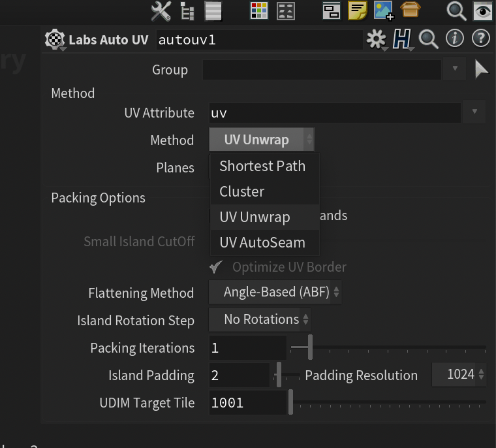Open the node color palette icon
496x448 pixels.
pyautogui.click(x=258, y=11)
